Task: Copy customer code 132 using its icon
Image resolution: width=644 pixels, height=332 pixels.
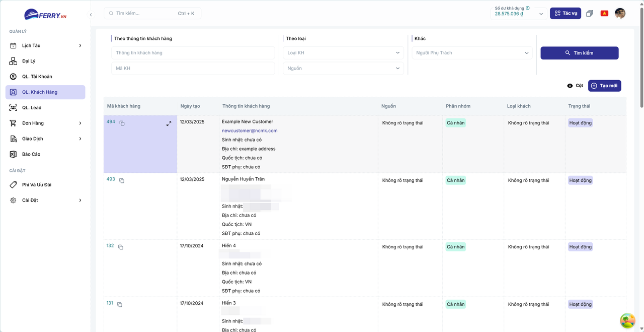Action: coord(121,247)
